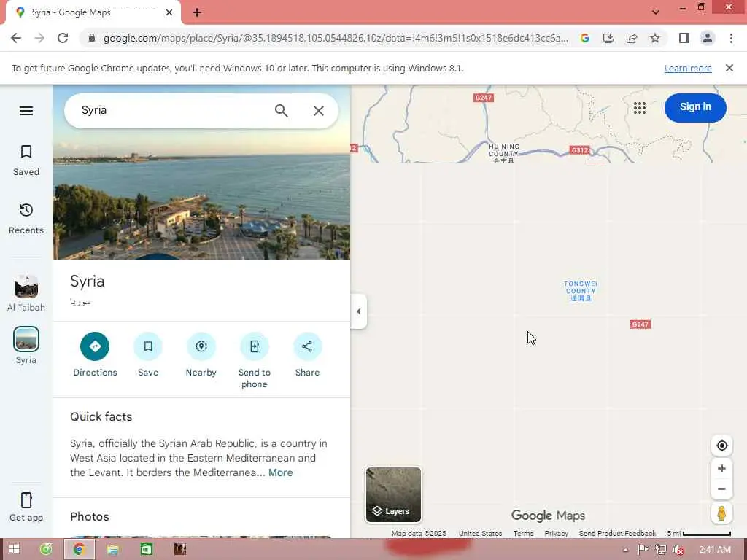Bookmark this tab with the star

tap(655, 38)
